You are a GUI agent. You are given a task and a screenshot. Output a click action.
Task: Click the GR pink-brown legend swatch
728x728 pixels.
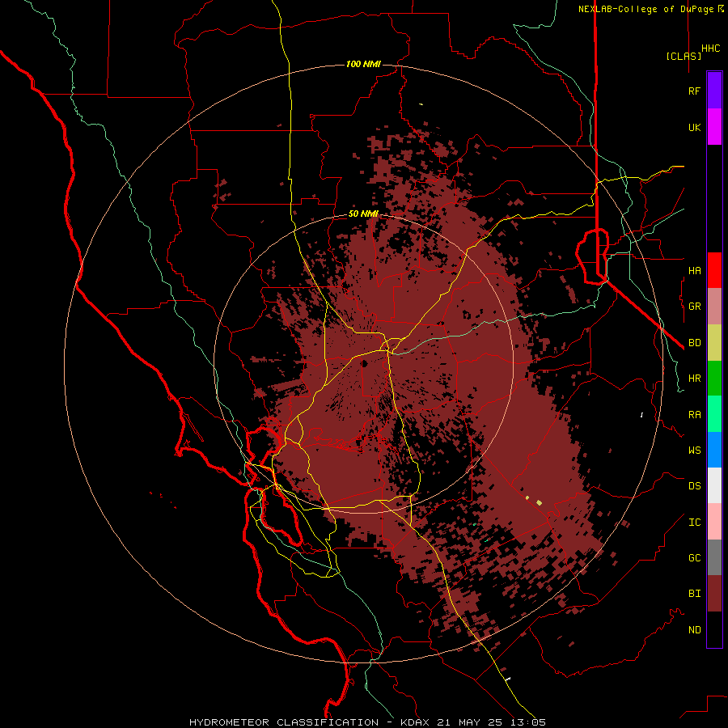(x=714, y=307)
